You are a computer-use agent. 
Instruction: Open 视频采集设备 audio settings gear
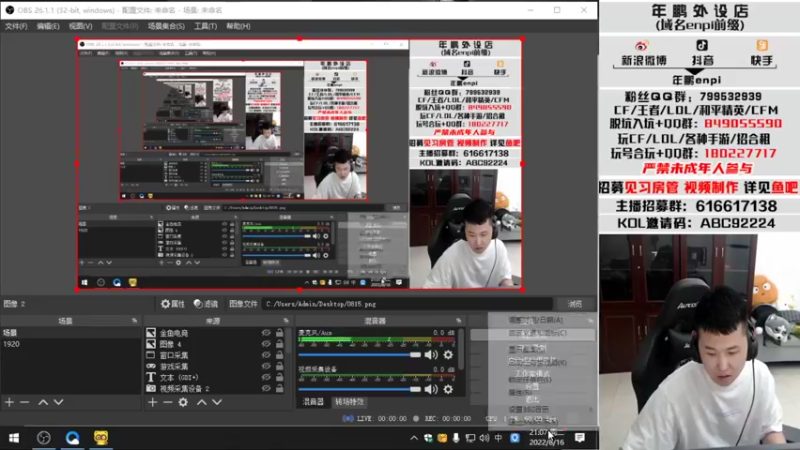448,389
